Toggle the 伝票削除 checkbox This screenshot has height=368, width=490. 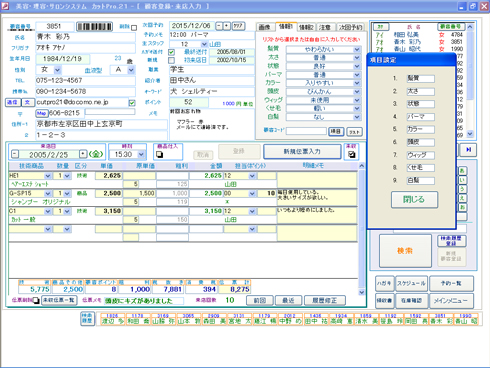click(36, 301)
